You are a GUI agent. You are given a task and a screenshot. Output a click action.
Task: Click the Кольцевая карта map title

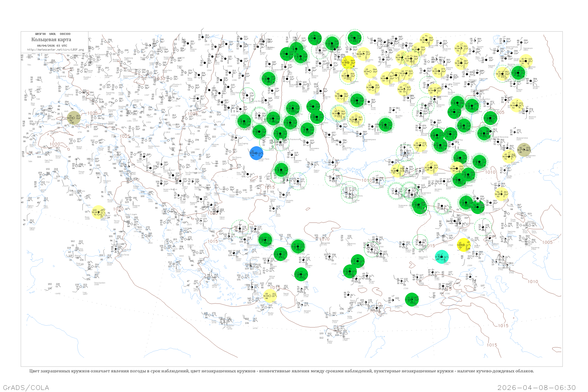click(51, 40)
